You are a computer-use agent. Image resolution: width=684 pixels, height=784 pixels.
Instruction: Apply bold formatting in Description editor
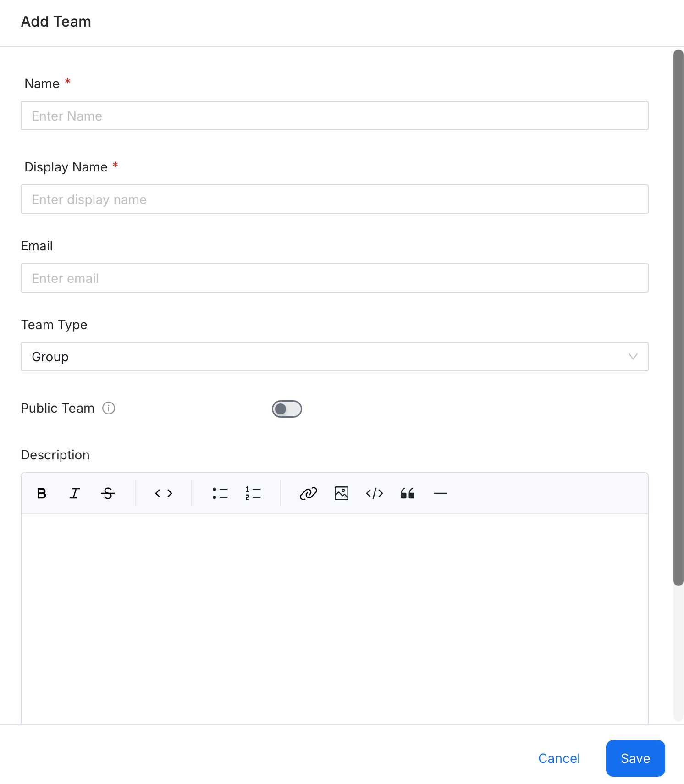(x=42, y=493)
